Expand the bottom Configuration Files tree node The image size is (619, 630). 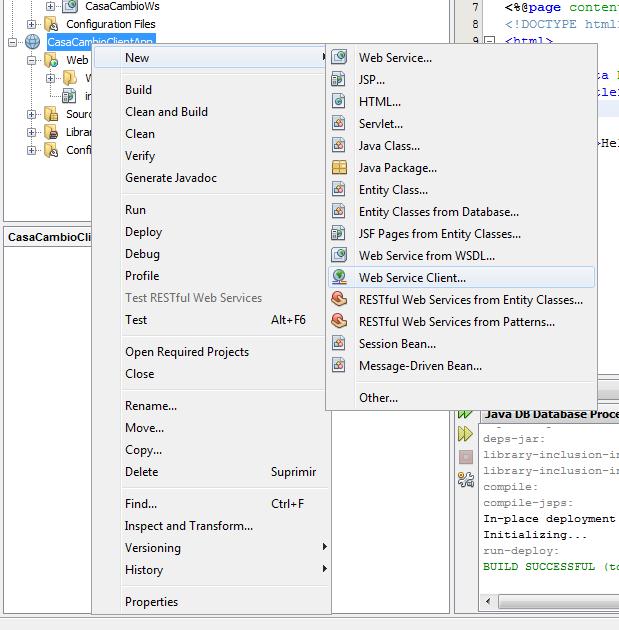pyautogui.click(x=31, y=150)
